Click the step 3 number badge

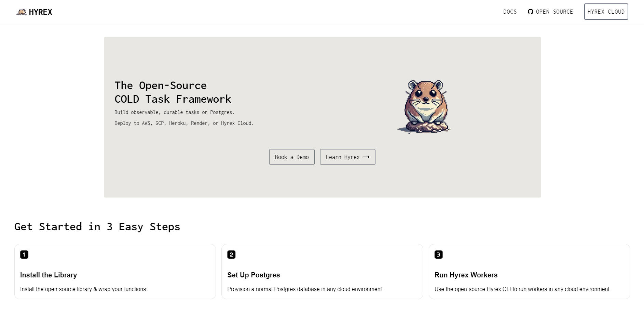coord(438,255)
